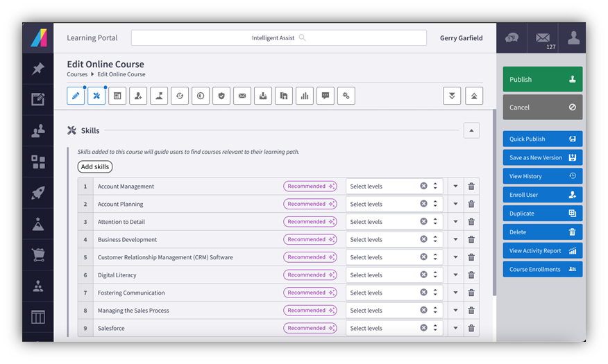Image resolution: width=608 pixels, height=364 pixels.
Task: Click Course Enrollments
Action: click(x=543, y=269)
